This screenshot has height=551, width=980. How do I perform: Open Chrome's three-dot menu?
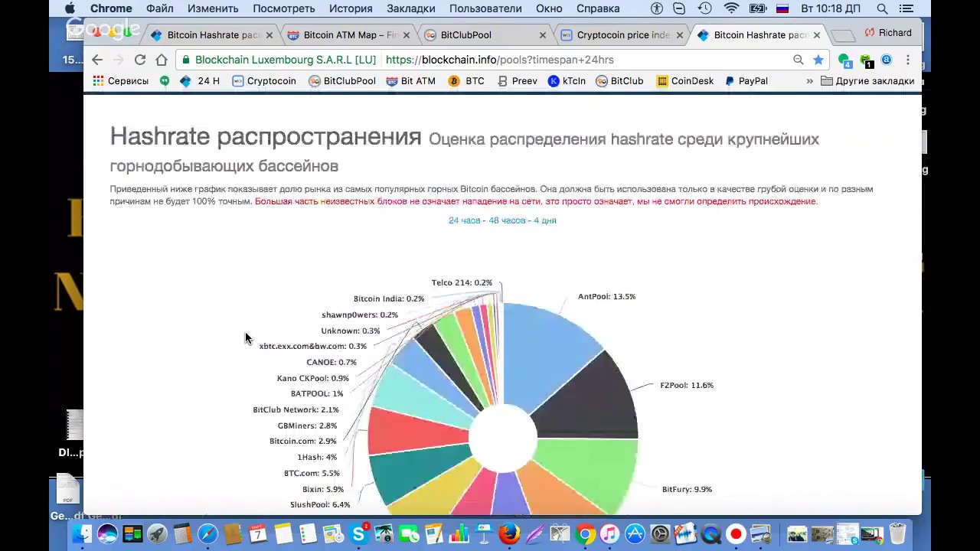pos(908,60)
